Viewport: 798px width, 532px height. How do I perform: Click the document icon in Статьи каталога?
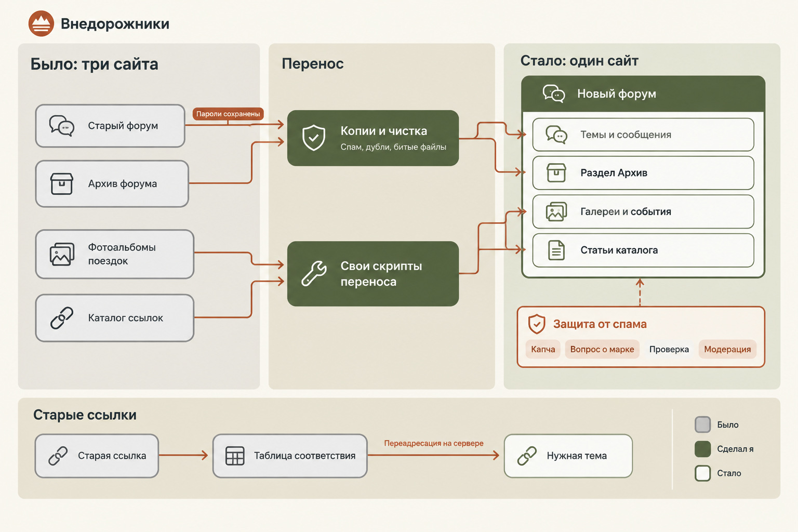pos(556,250)
